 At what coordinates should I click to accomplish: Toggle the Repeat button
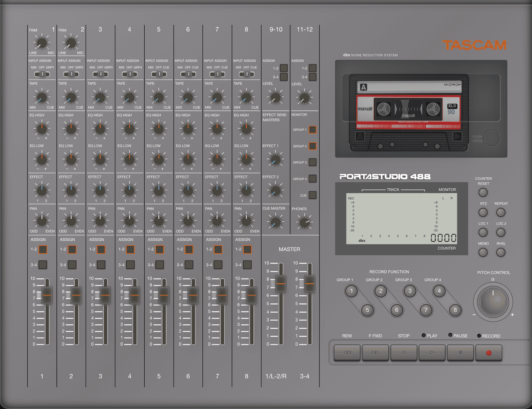coord(501,212)
